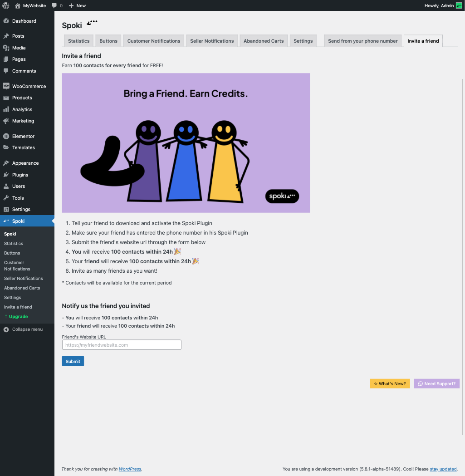Open Abandoned Carts in Spoki submenu
Image resolution: width=465 pixels, height=476 pixels.
(x=22, y=288)
